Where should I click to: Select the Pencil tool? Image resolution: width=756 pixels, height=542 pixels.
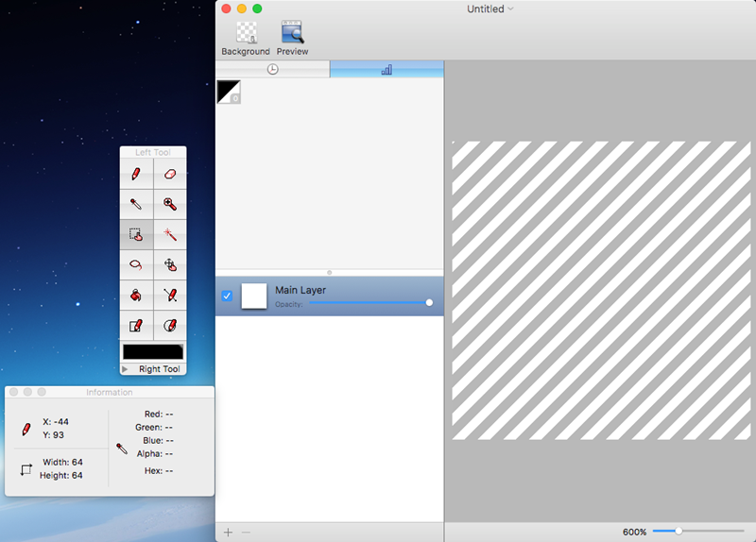pos(136,175)
